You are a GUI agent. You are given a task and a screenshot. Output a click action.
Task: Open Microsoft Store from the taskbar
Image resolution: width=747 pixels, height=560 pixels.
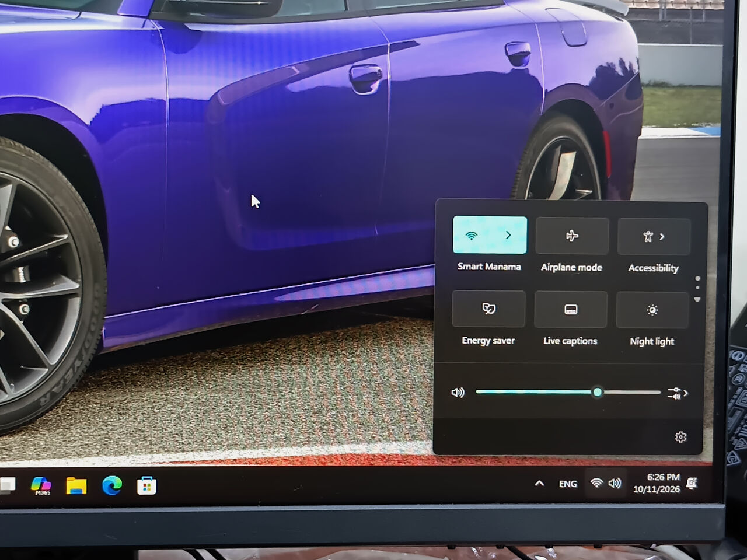[x=146, y=485]
